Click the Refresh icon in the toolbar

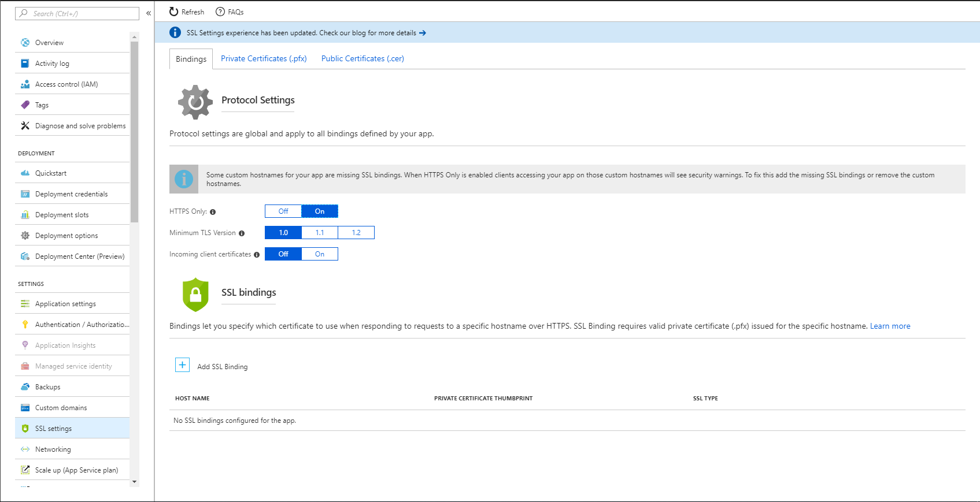tap(173, 12)
